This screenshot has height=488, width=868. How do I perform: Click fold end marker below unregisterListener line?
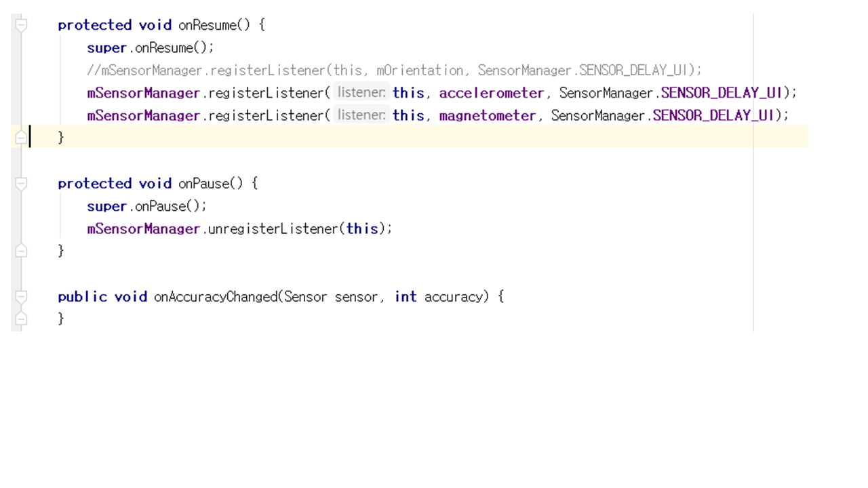(21, 251)
